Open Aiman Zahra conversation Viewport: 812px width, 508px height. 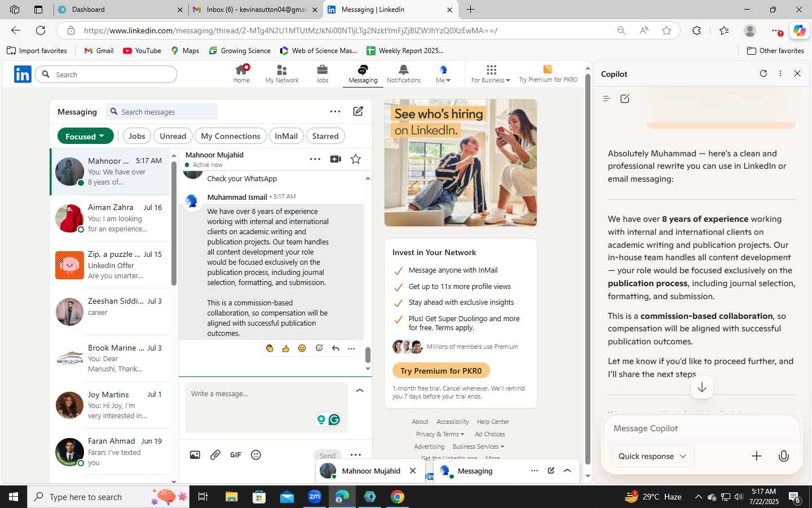tap(111, 218)
